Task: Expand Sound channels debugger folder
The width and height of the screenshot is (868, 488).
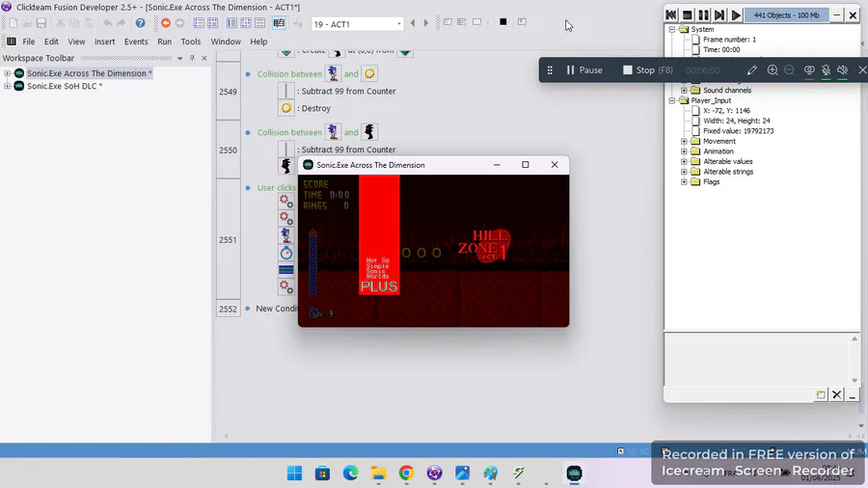Action: click(684, 91)
